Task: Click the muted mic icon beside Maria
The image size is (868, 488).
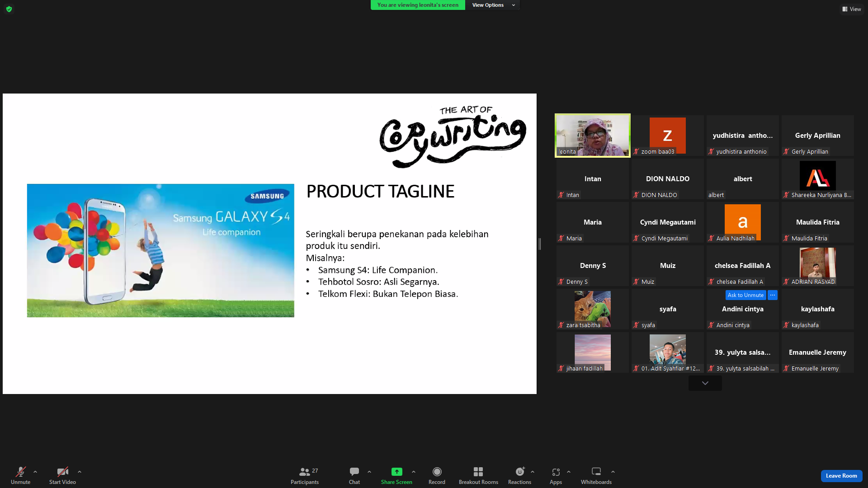Action: pyautogui.click(x=561, y=239)
